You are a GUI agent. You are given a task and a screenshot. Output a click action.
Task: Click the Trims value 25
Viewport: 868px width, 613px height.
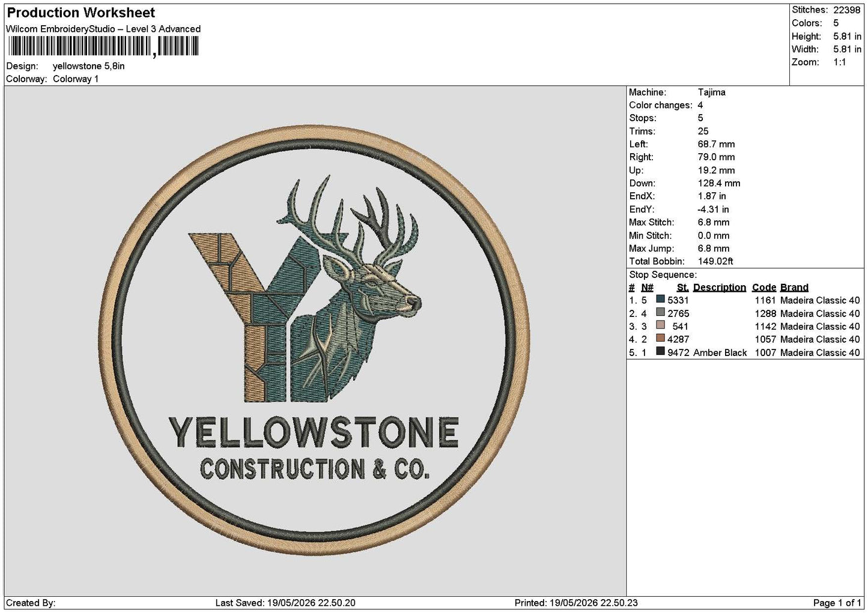[703, 131]
